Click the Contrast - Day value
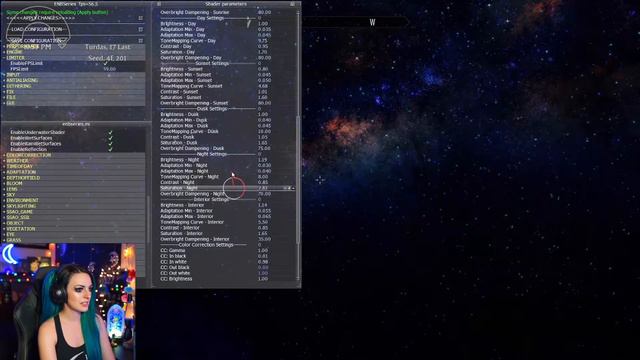640x360 pixels. coord(263,47)
